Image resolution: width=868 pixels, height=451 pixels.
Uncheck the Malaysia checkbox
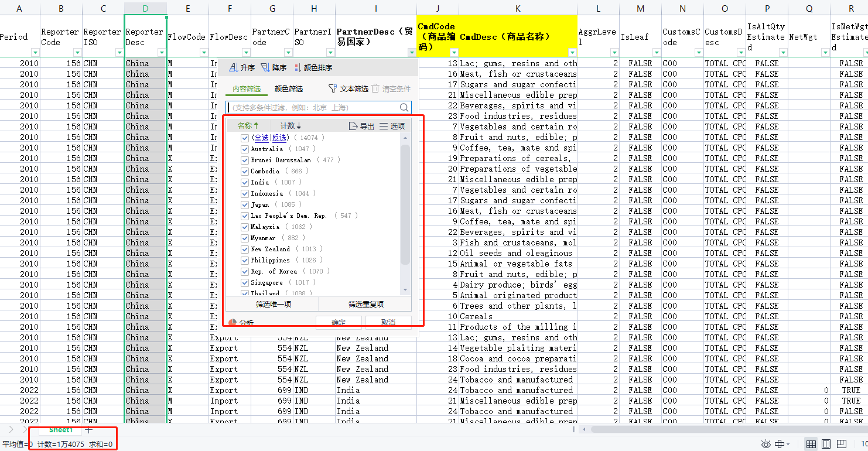245,227
